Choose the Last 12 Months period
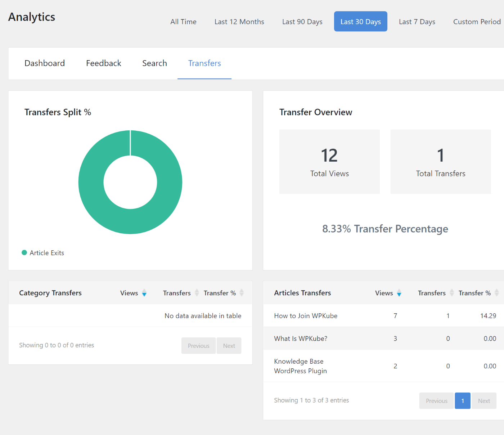This screenshot has width=504, height=435. pos(239,22)
